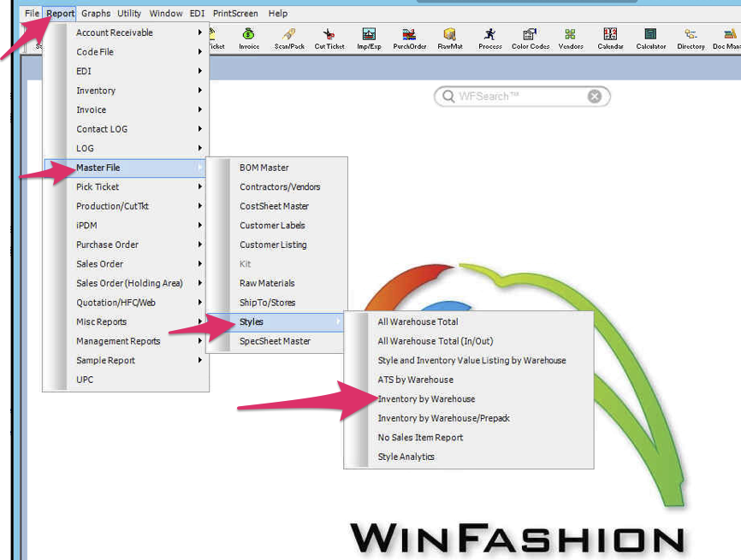
Task: Open the Vendors toolbar icon
Action: [571, 38]
